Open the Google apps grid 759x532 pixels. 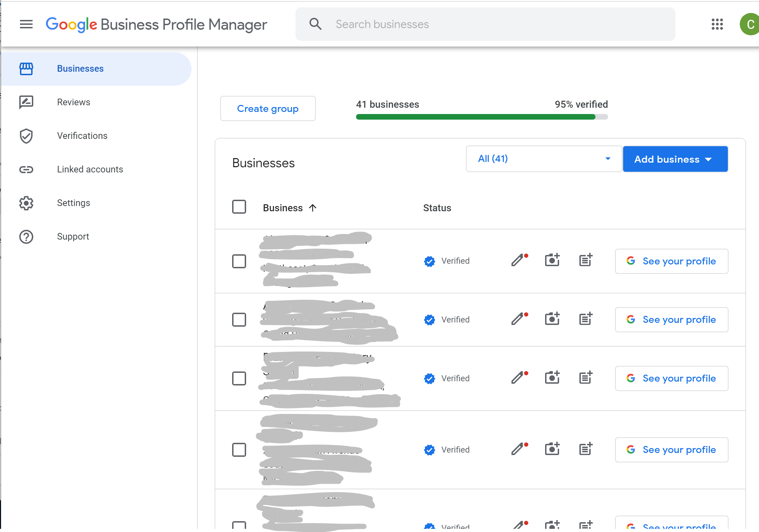click(x=717, y=24)
